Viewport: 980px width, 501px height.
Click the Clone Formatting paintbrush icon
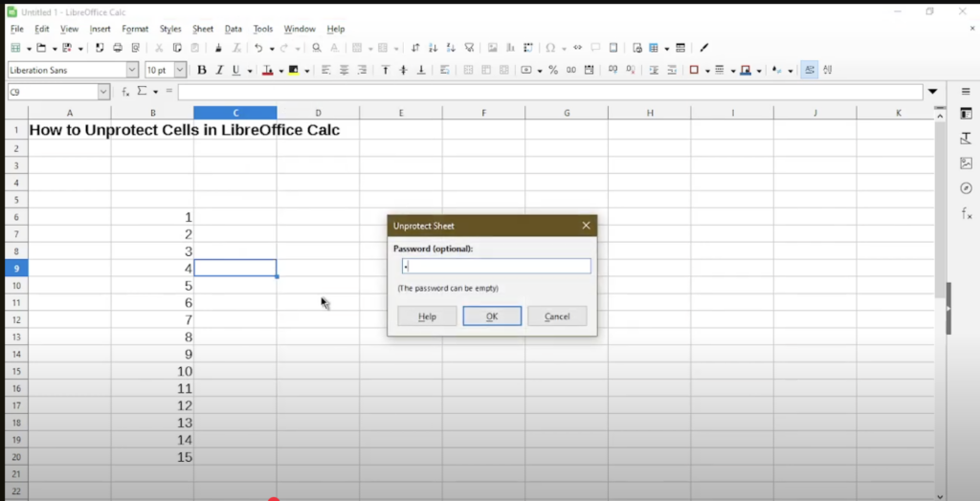point(218,48)
